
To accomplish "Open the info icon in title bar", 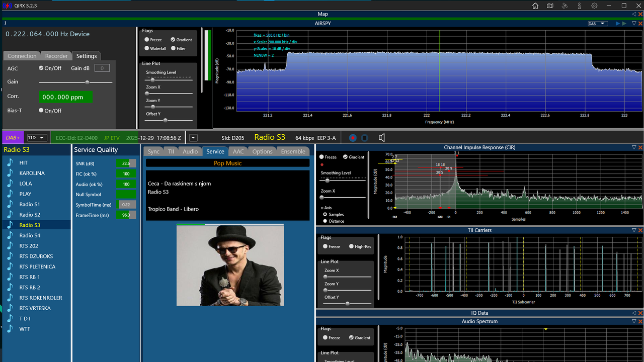I will coord(580,6).
